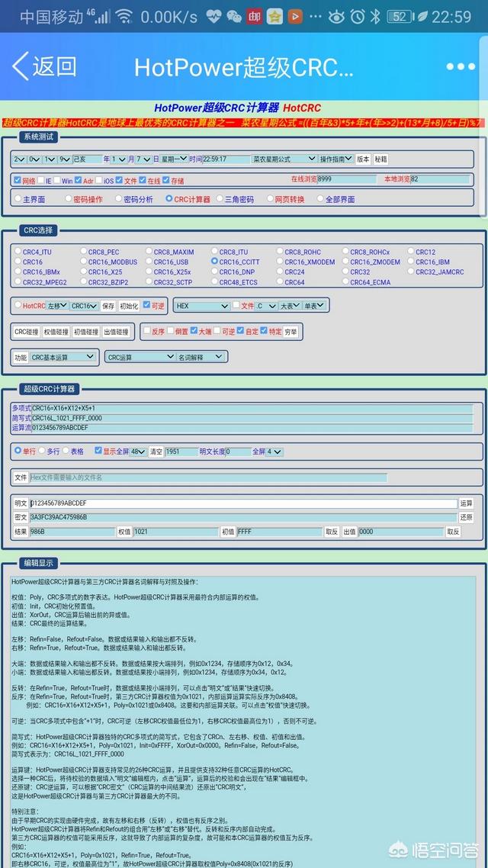
Task: Open the CRC基本运算 function dropdown
Action: [63, 358]
